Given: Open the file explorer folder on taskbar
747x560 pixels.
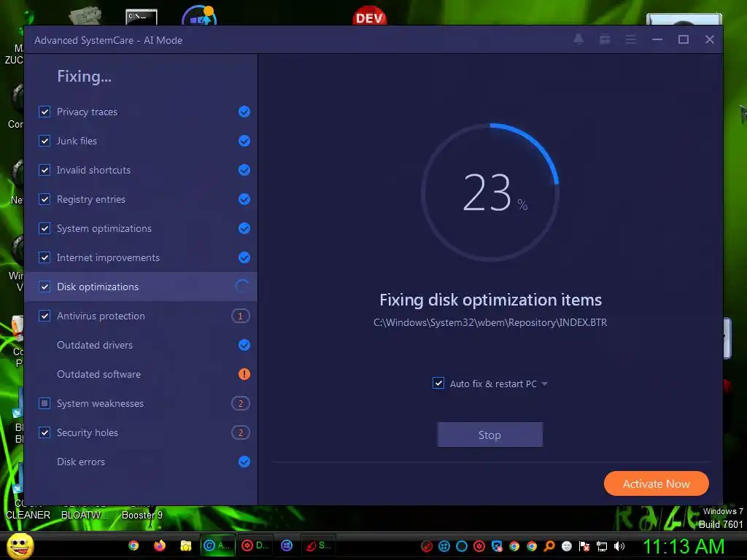Looking at the screenshot, I should point(186,545).
